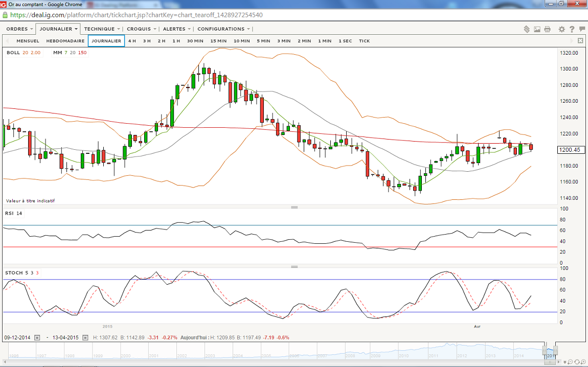Select the 3 MIN timeframe

(284, 41)
